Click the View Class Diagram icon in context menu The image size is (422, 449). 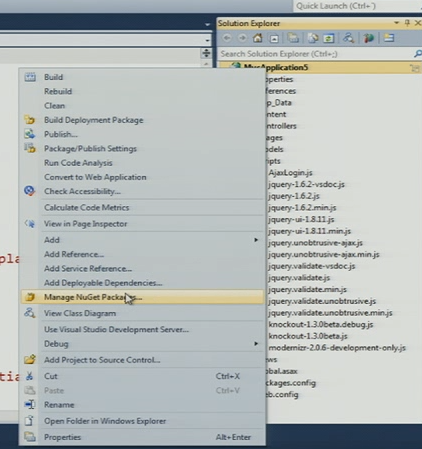(x=30, y=313)
